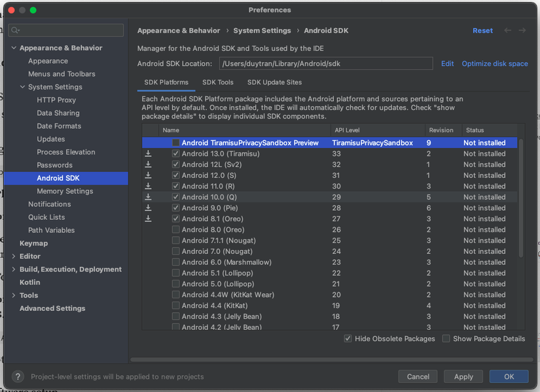Switch to the SDK Tools tab
The width and height of the screenshot is (540, 392).
(x=218, y=82)
